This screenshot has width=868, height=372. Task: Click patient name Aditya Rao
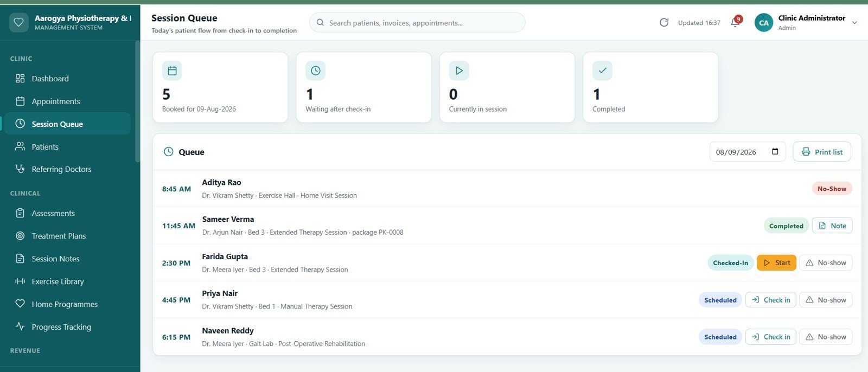(x=221, y=182)
